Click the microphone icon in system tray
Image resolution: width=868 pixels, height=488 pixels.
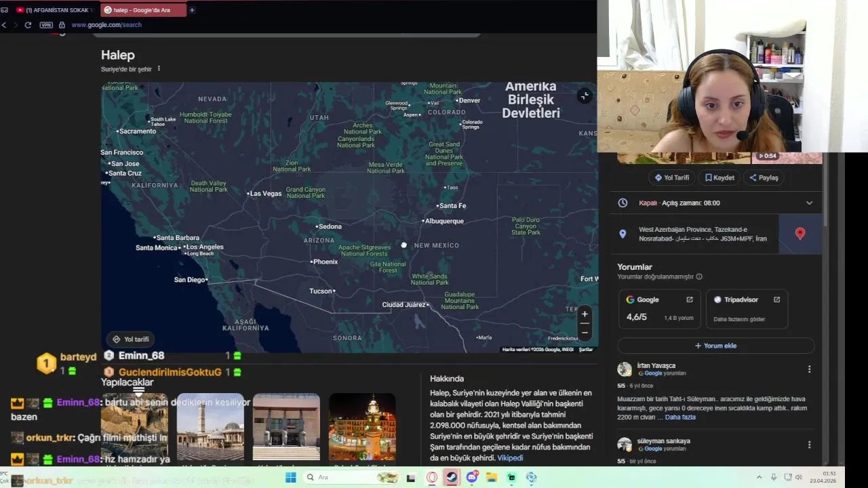(774, 478)
